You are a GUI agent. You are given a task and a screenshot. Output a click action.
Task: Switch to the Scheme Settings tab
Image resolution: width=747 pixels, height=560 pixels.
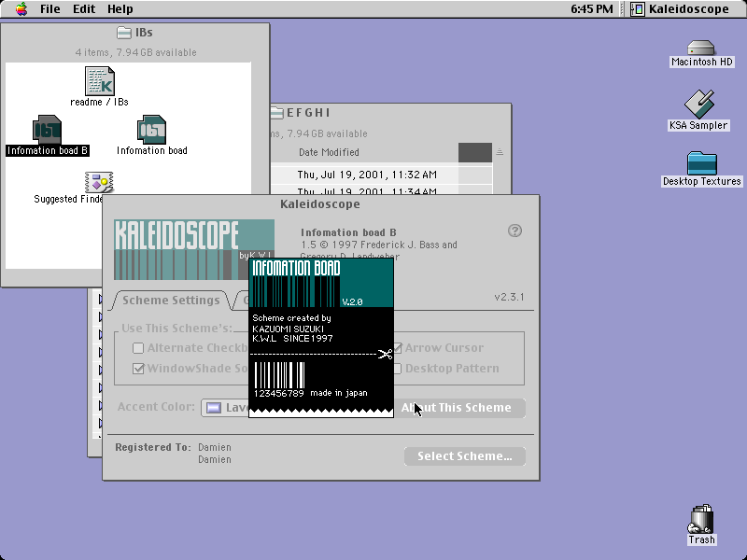[171, 300]
